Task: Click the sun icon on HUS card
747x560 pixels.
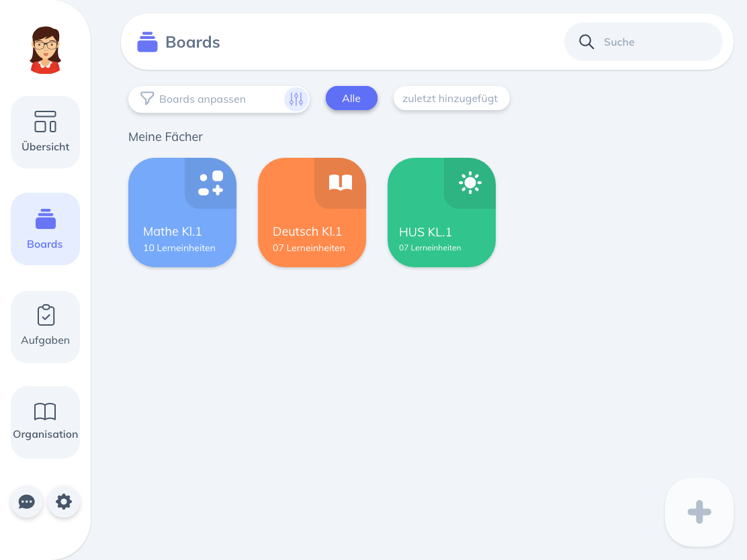Action: [x=470, y=183]
